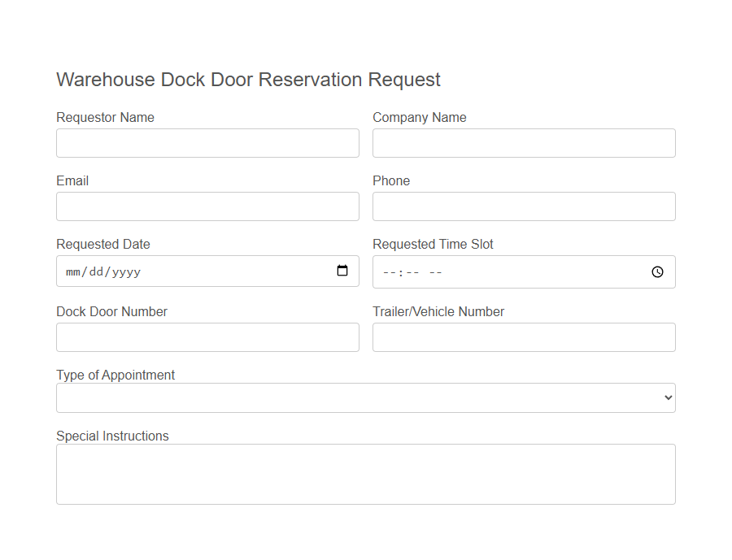Click the Trailer/Vehicle Number field

point(524,336)
